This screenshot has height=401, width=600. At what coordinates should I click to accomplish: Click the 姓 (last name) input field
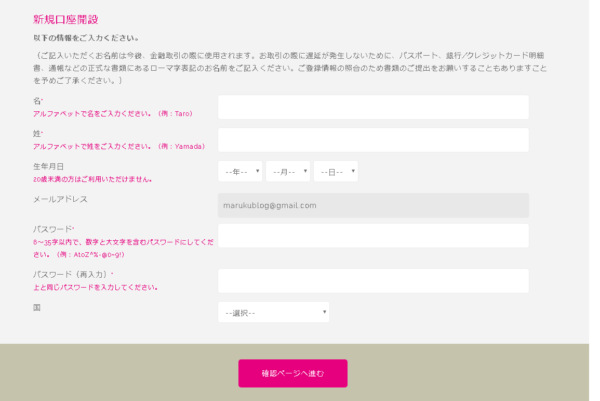coord(373,140)
